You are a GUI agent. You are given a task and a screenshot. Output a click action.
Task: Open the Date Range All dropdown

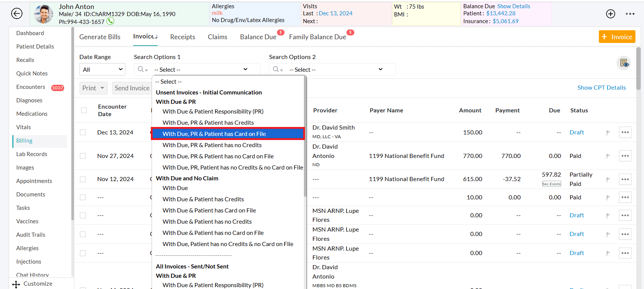(x=102, y=69)
